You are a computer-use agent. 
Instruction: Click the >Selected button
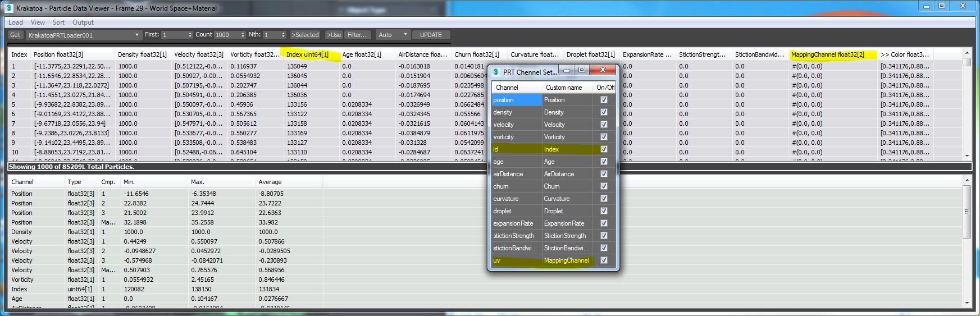coord(305,35)
